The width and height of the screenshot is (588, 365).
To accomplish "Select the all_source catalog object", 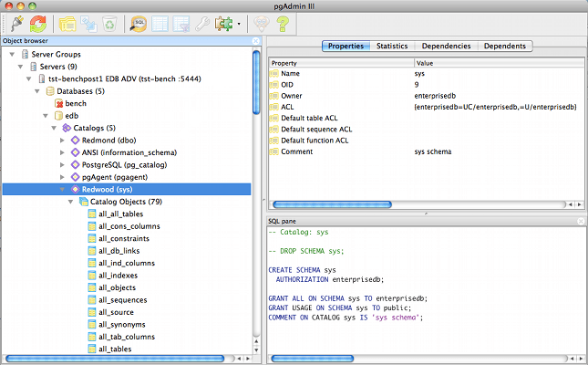I will [116, 312].
